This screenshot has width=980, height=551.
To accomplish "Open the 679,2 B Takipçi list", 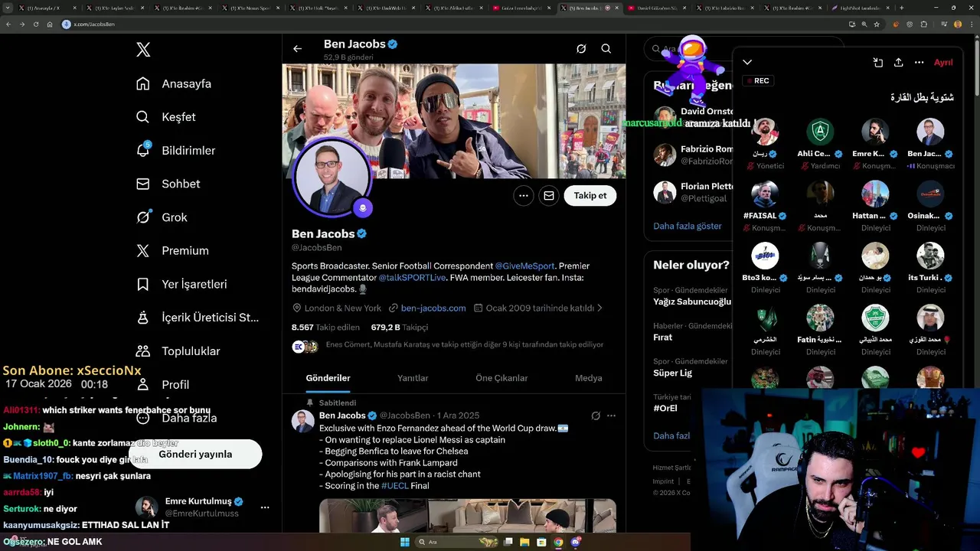I will pyautogui.click(x=400, y=327).
